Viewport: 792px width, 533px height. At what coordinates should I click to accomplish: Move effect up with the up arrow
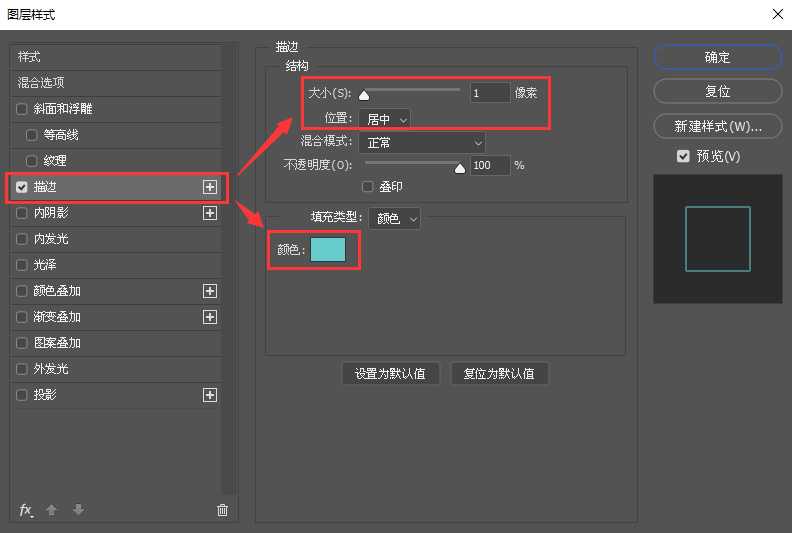click(52, 510)
